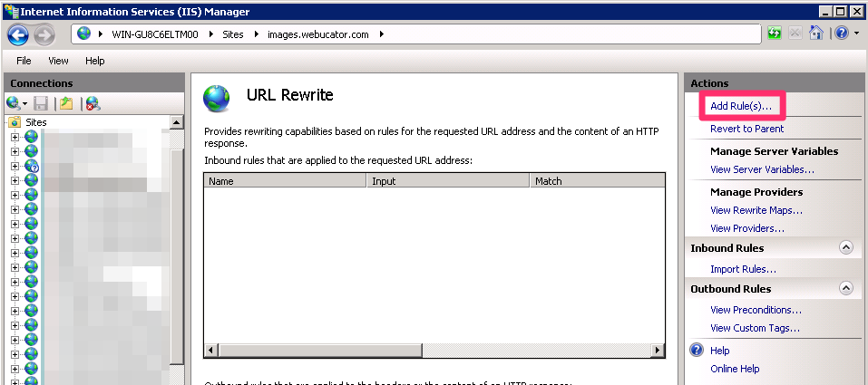Click the Save floppy disk icon in Connections
868x385 pixels.
tap(41, 103)
